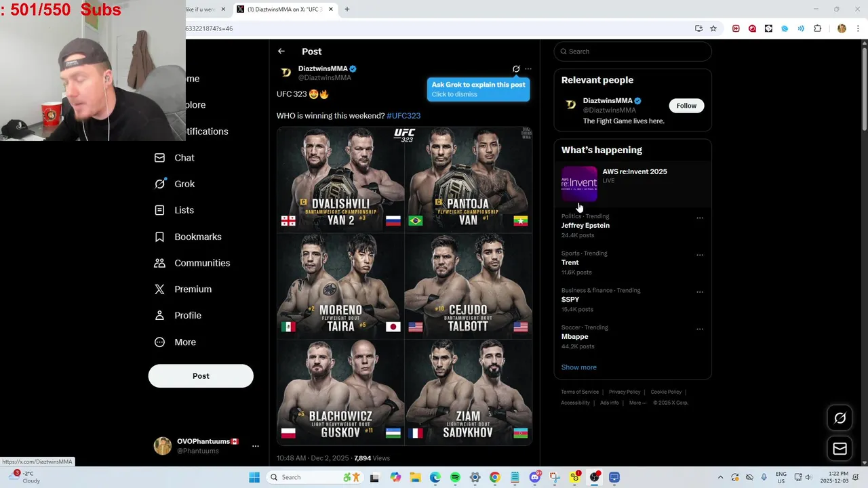
Task: Open Bookmarks in the sidebar
Action: (x=188, y=237)
